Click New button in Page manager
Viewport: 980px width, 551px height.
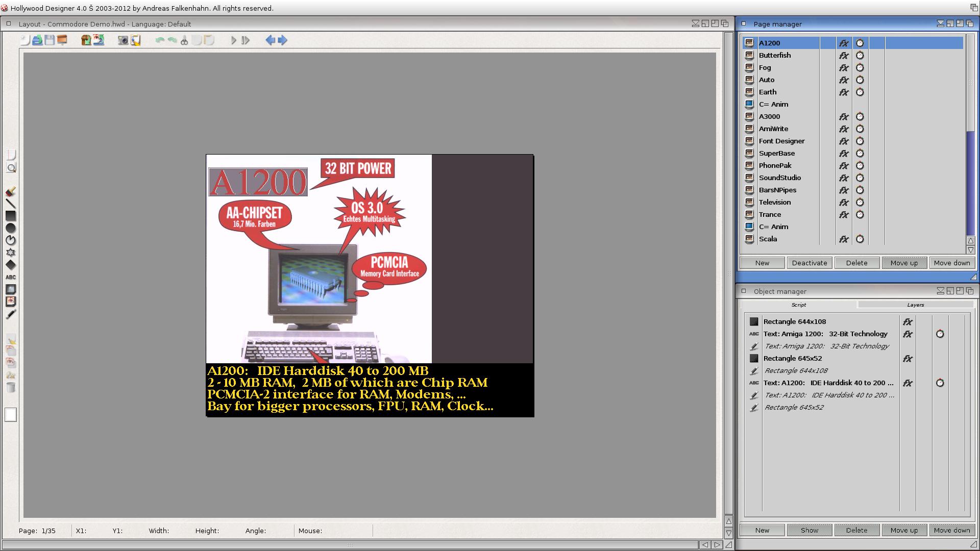(763, 263)
